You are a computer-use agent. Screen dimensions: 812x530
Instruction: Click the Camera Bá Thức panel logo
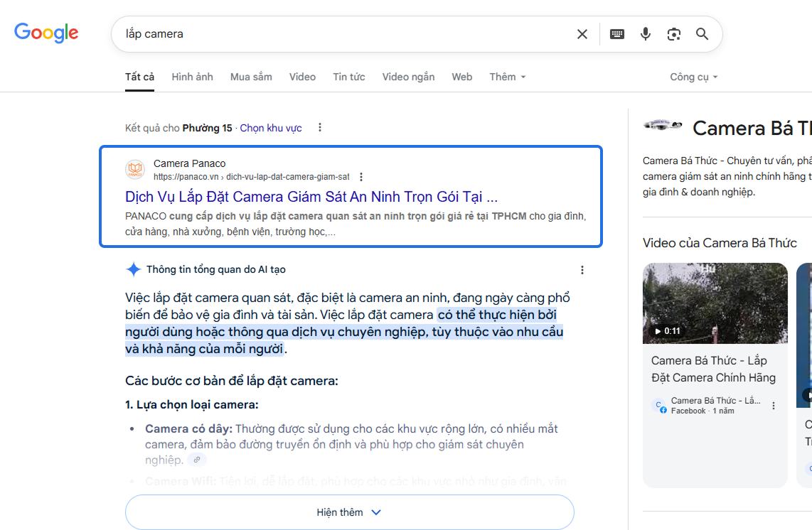663,125
